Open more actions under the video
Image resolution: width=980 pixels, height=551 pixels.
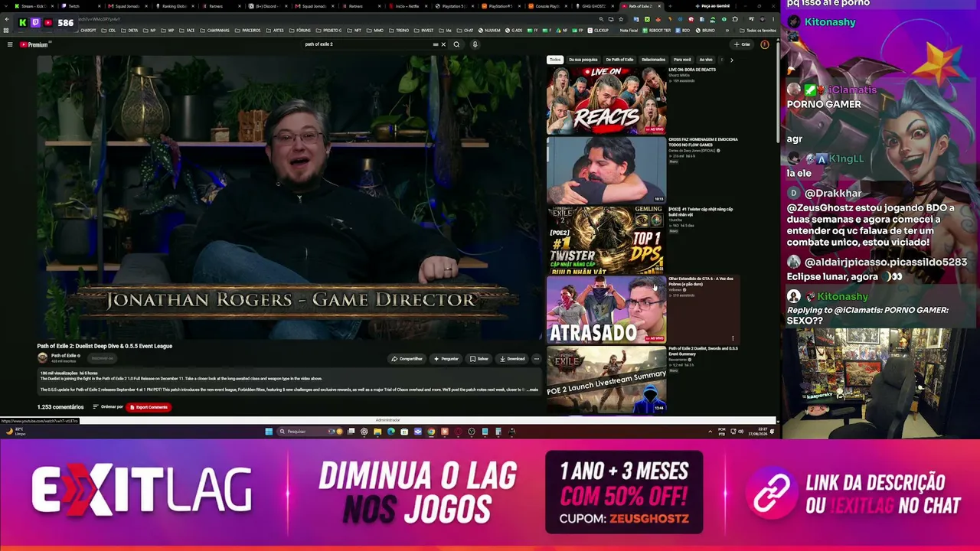pyautogui.click(x=536, y=358)
